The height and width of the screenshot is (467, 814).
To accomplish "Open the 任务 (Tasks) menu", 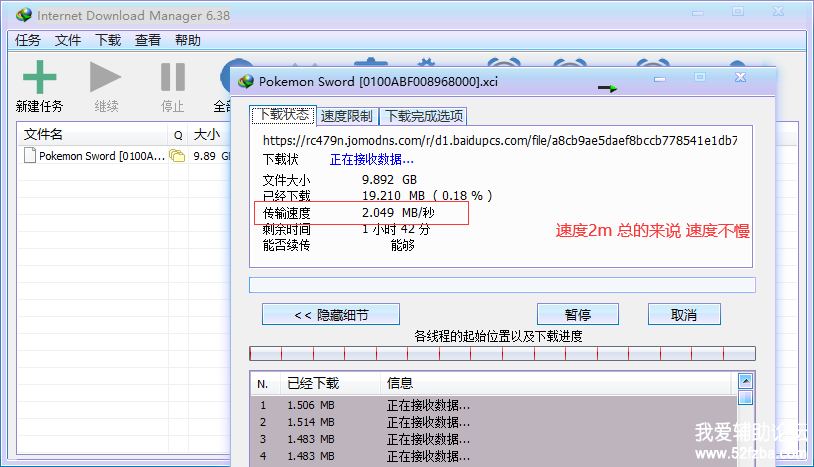I will click(x=28, y=41).
